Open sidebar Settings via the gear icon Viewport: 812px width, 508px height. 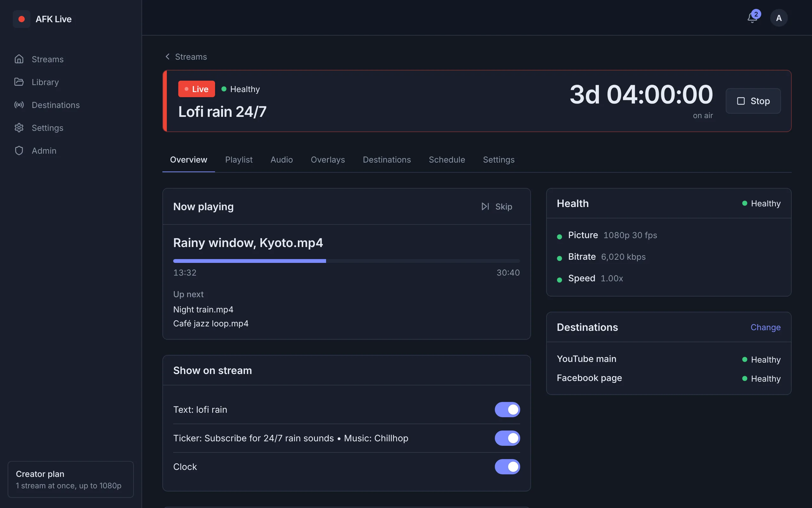[19, 128]
